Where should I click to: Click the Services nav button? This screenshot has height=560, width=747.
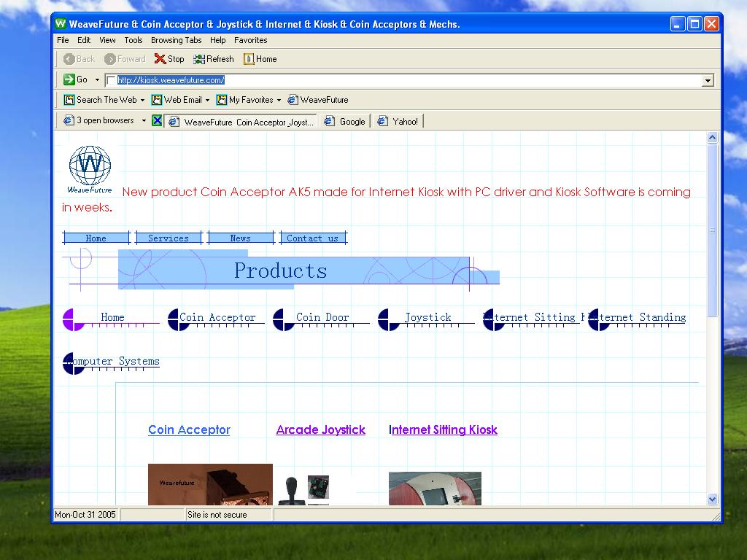coord(169,238)
